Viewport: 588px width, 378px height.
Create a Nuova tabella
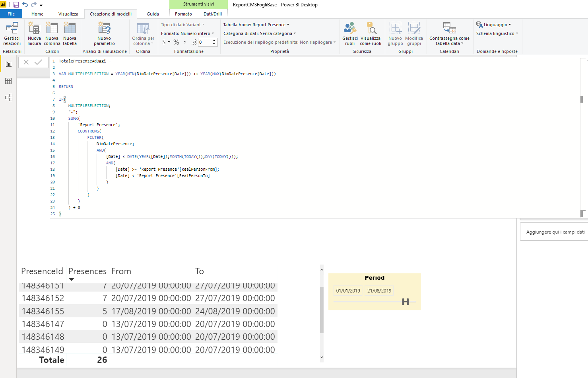click(70, 34)
